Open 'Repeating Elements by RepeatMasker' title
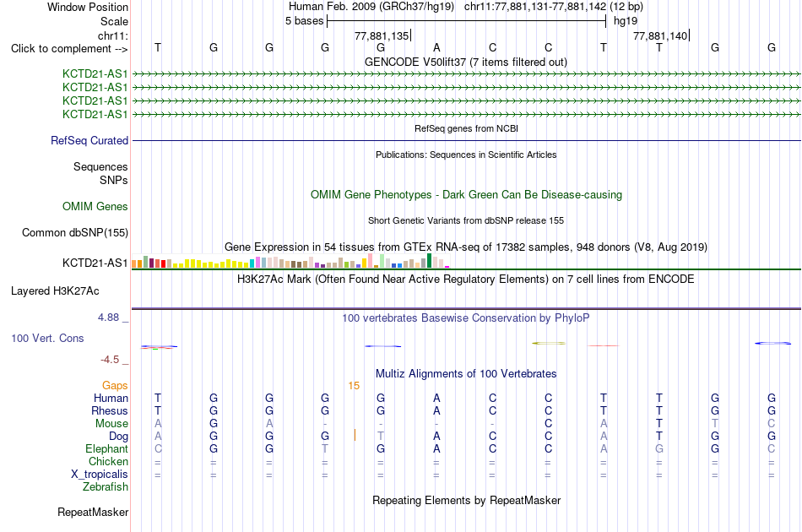Screen dimensions: 802x532 click(466, 500)
